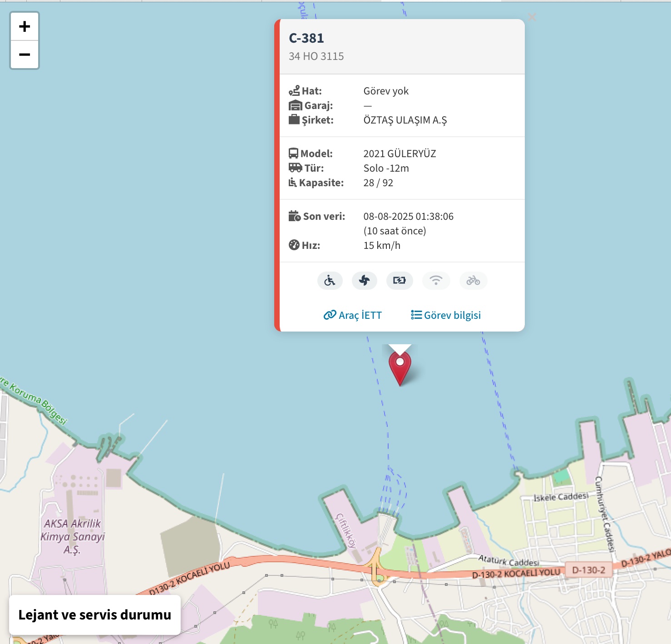
Task: Close the C-381 vehicle popup
Action: point(532,17)
